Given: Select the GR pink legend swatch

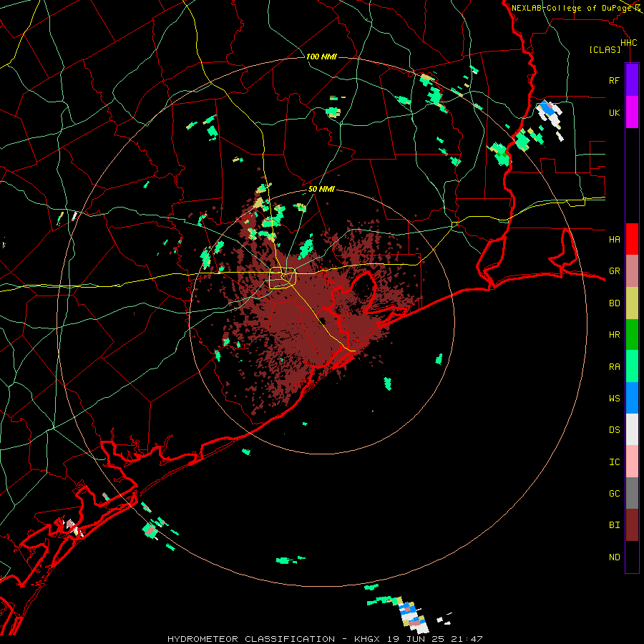Looking at the screenshot, I should click(632, 271).
